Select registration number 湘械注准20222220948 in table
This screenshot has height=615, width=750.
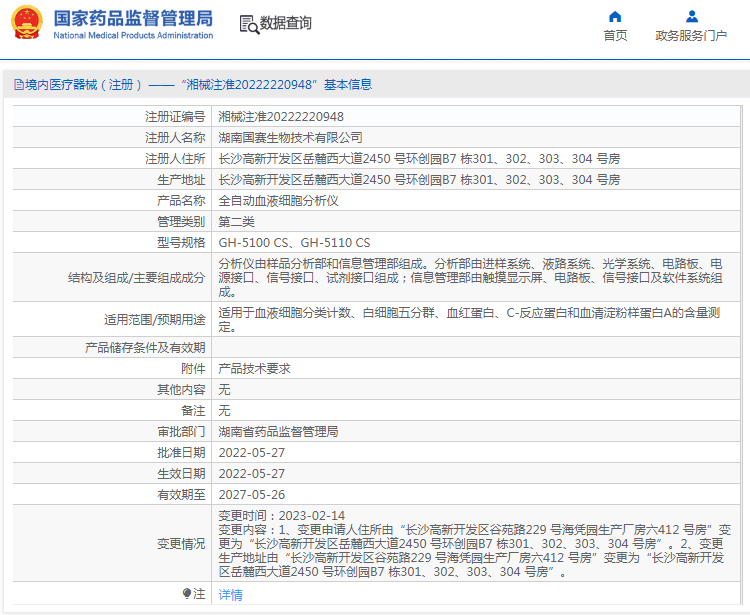281,117
